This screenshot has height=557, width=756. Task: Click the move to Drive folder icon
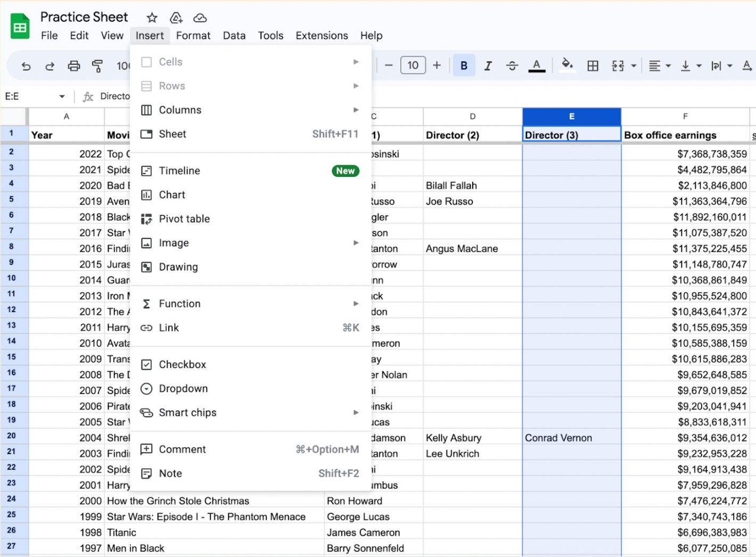176,18
